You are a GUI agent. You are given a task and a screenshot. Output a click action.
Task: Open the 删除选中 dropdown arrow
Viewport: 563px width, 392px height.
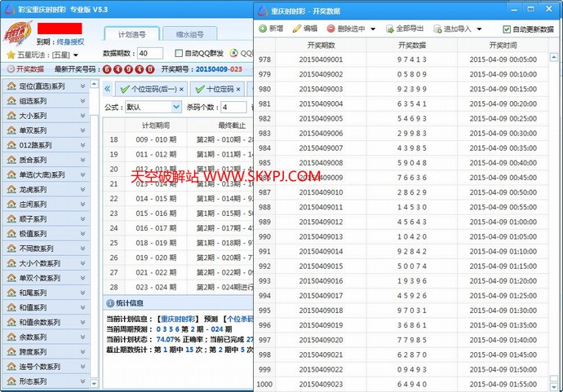373,29
